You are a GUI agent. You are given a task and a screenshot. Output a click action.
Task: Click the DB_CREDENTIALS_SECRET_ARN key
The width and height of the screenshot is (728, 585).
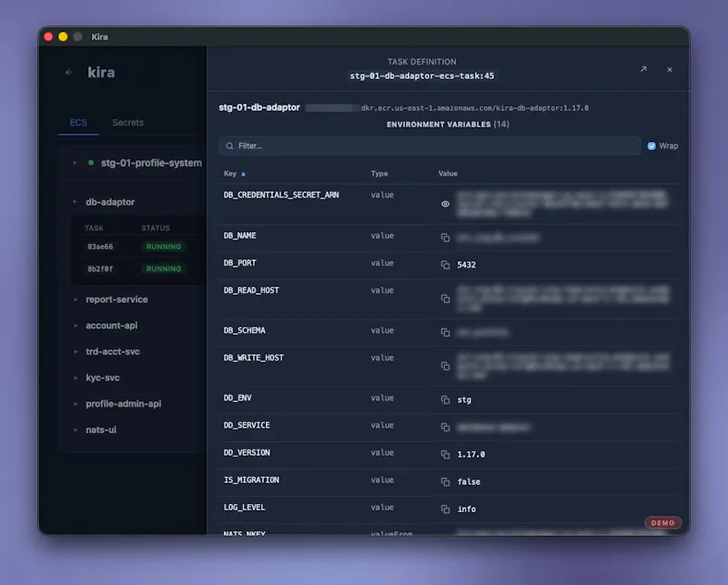(x=281, y=195)
